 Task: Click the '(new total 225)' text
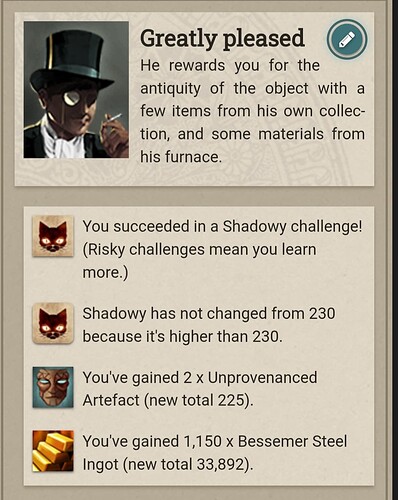198,400
